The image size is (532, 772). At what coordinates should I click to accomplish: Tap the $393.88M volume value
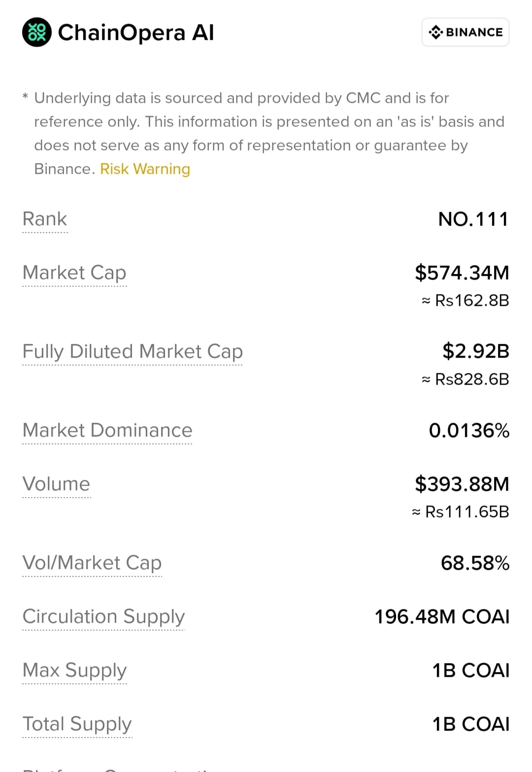tap(462, 484)
